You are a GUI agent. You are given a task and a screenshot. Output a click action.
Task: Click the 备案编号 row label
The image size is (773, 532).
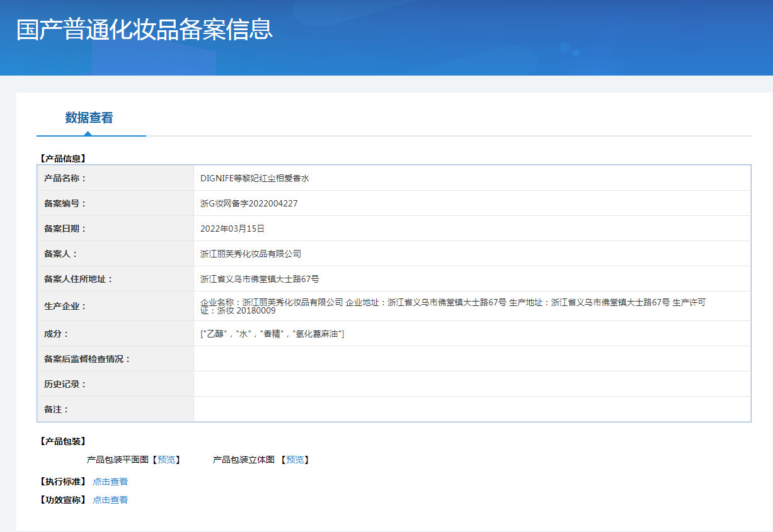[65, 203]
